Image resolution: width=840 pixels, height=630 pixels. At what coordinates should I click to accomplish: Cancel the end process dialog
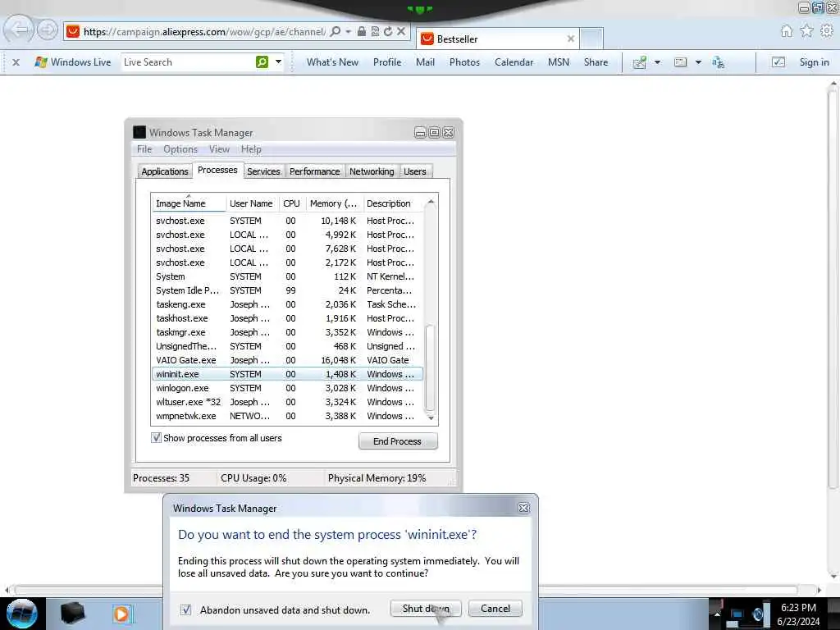(x=495, y=609)
